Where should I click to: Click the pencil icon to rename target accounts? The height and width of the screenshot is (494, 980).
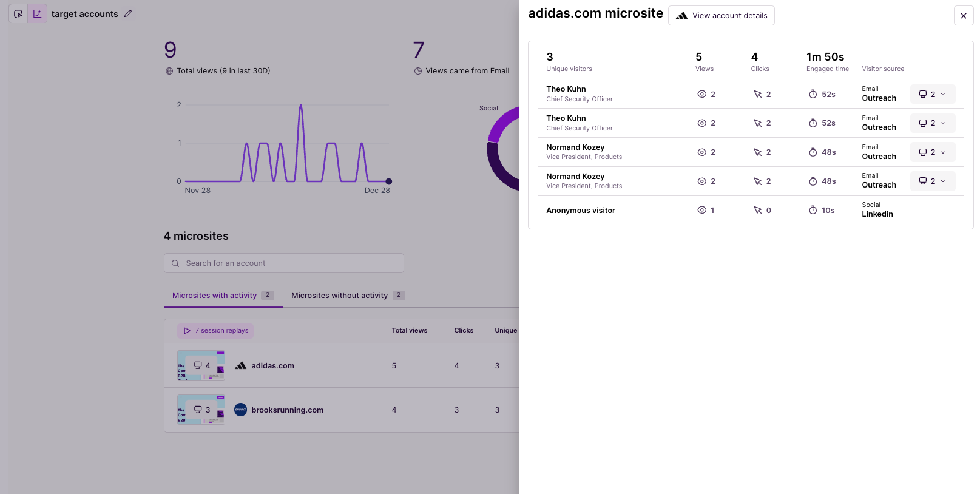pos(128,13)
